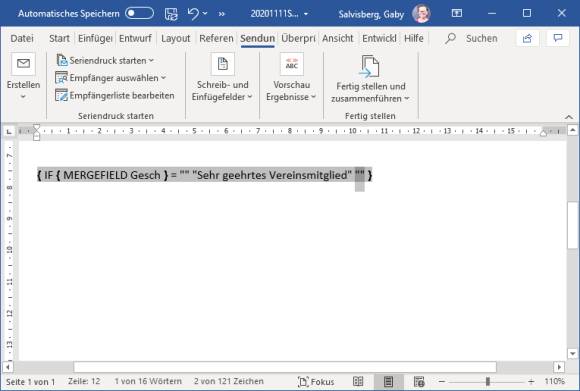
Task: Click the vertical scrollbar down arrow
Action: [573, 354]
